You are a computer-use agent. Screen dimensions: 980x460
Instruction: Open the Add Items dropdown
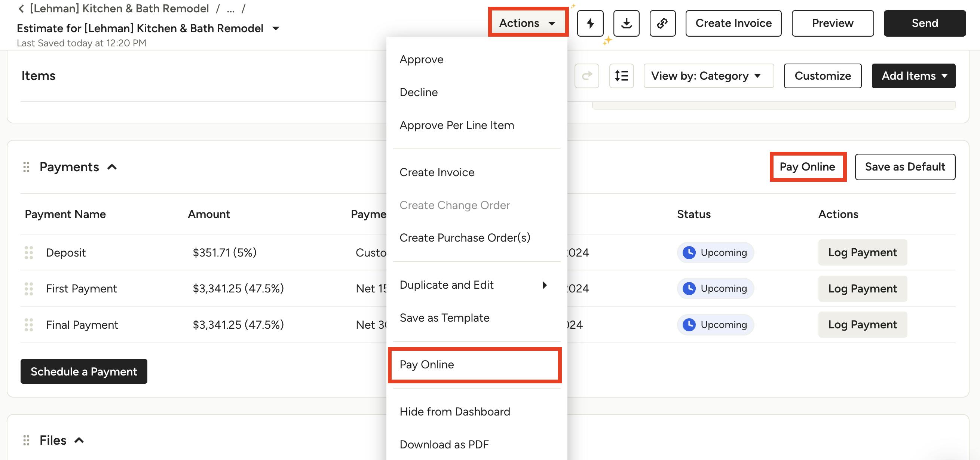913,76
